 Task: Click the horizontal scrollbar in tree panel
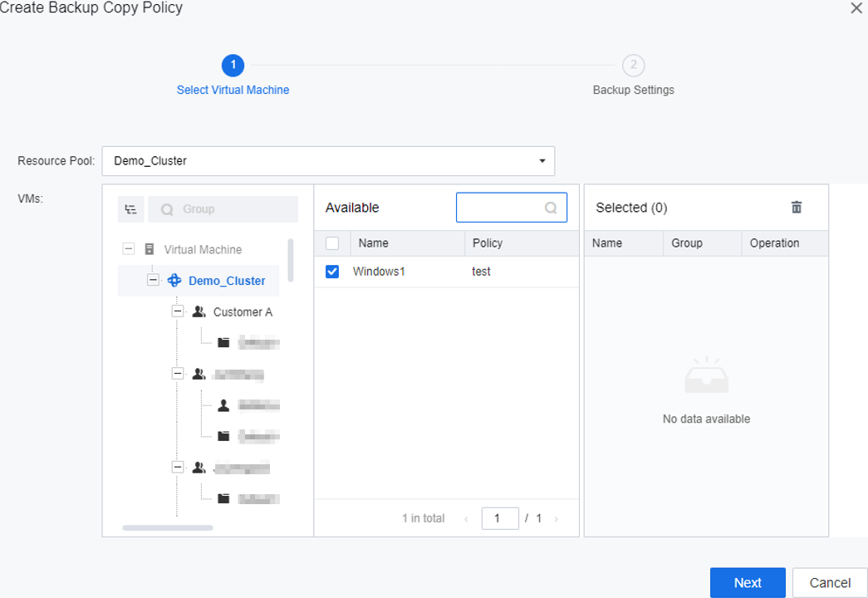pyautogui.click(x=167, y=527)
